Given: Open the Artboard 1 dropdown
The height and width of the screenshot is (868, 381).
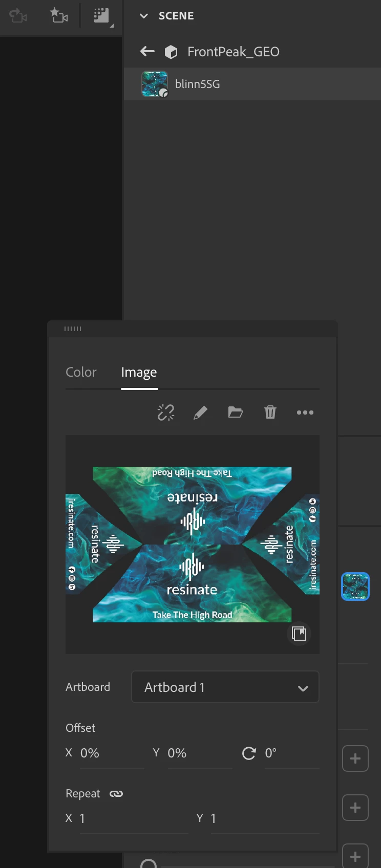Looking at the screenshot, I should [x=225, y=687].
